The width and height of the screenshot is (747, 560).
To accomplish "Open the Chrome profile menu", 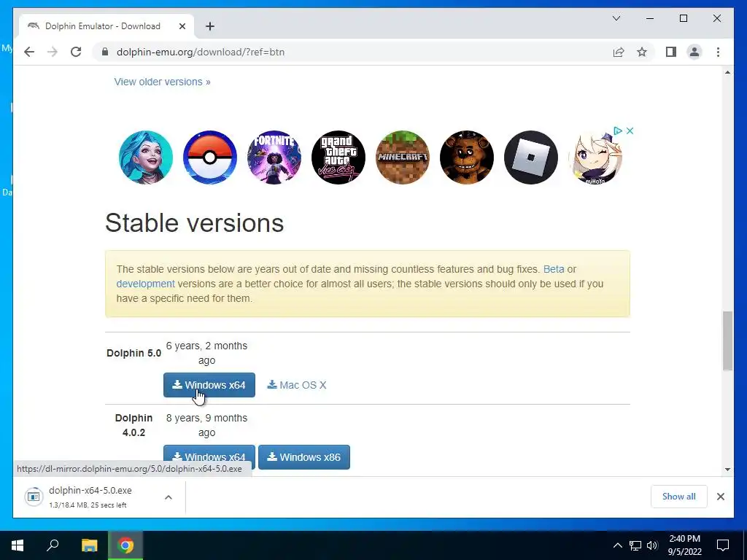I will pyautogui.click(x=694, y=52).
